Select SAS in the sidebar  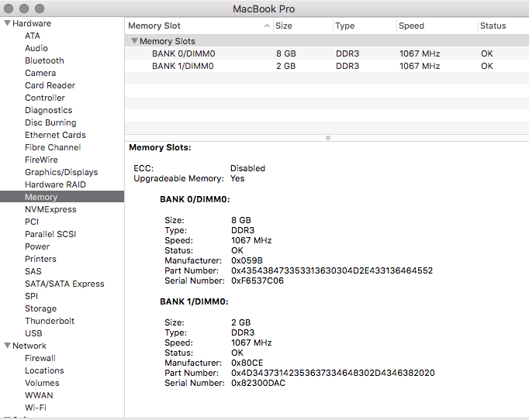(x=33, y=271)
